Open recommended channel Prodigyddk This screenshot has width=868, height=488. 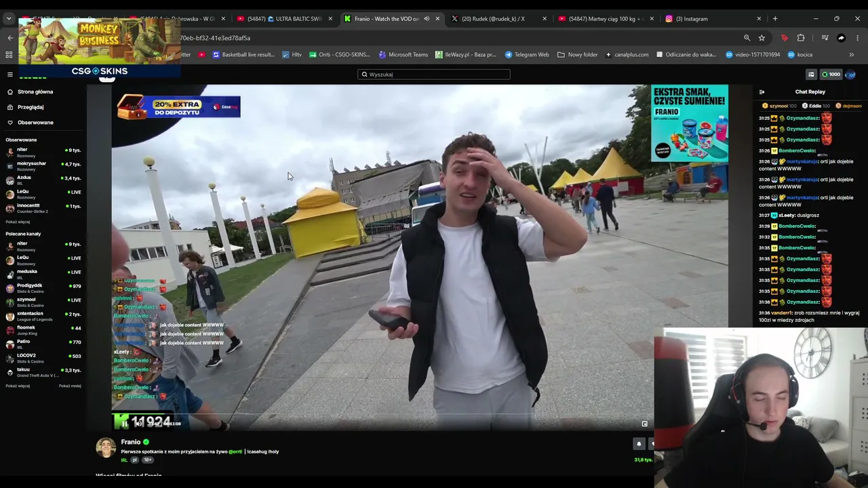click(x=43, y=288)
